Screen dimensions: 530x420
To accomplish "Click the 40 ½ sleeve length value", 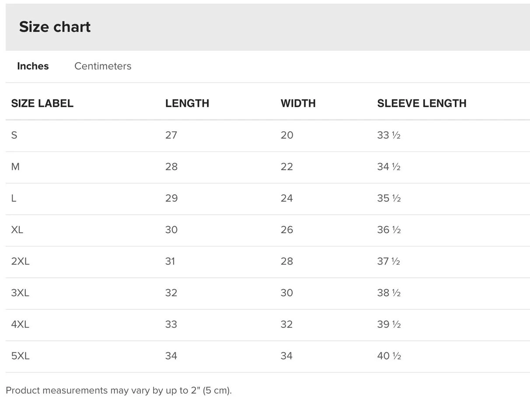I will [389, 356].
